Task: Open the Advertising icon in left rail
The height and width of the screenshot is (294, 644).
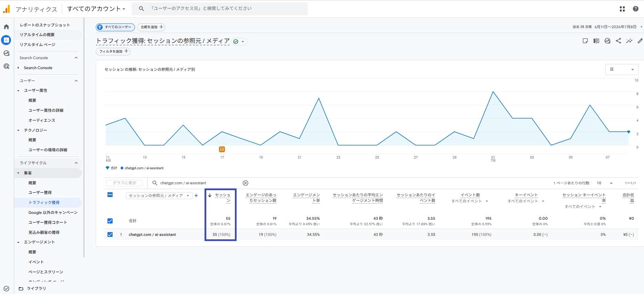Action: pos(6,66)
